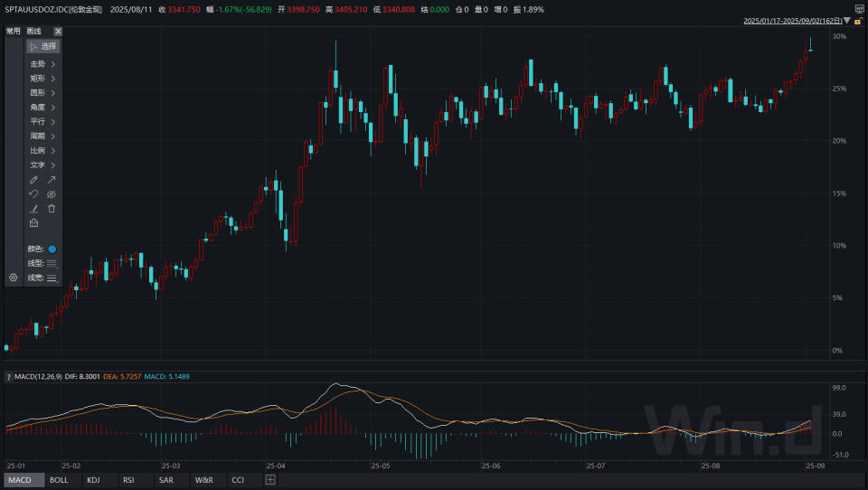Image resolution: width=868 pixels, height=490 pixels.
Task: Expand the 周期 tools submenu
Action: click(x=43, y=137)
